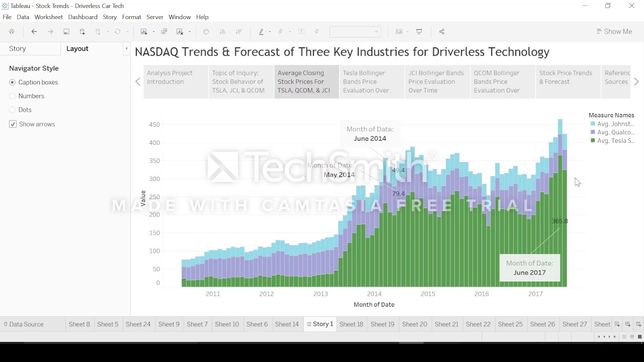Select Analysis Project Introduction story point
Screen dimensions: 644x362
(x=176, y=81)
